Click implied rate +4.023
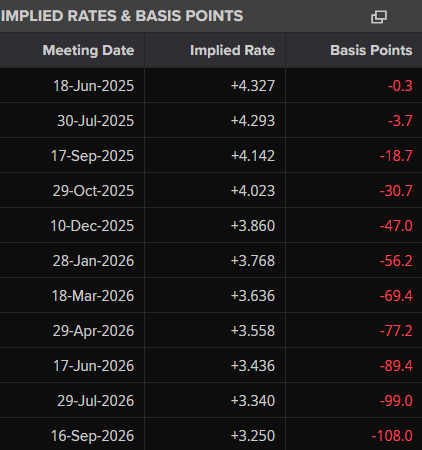This screenshot has width=422, height=450. click(x=253, y=191)
